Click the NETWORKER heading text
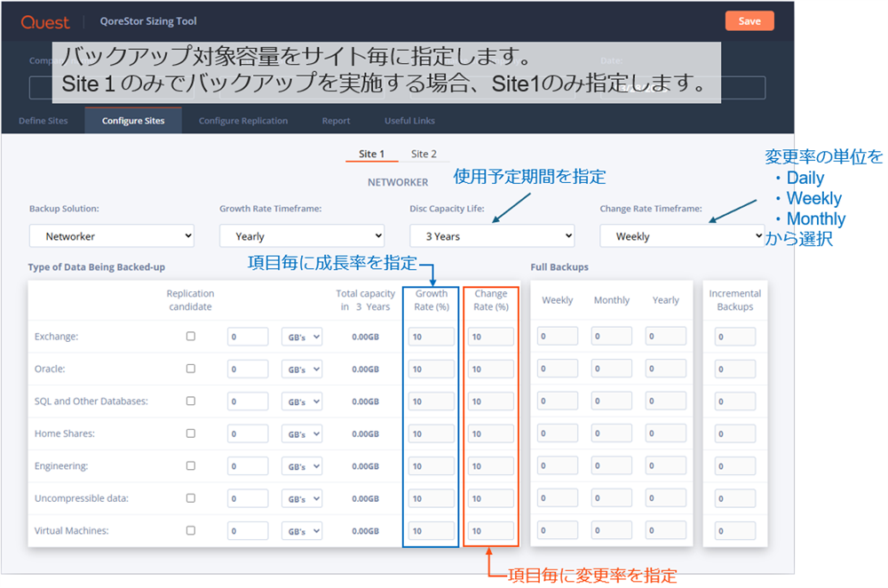The image size is (888, 588). click(398, 182)
